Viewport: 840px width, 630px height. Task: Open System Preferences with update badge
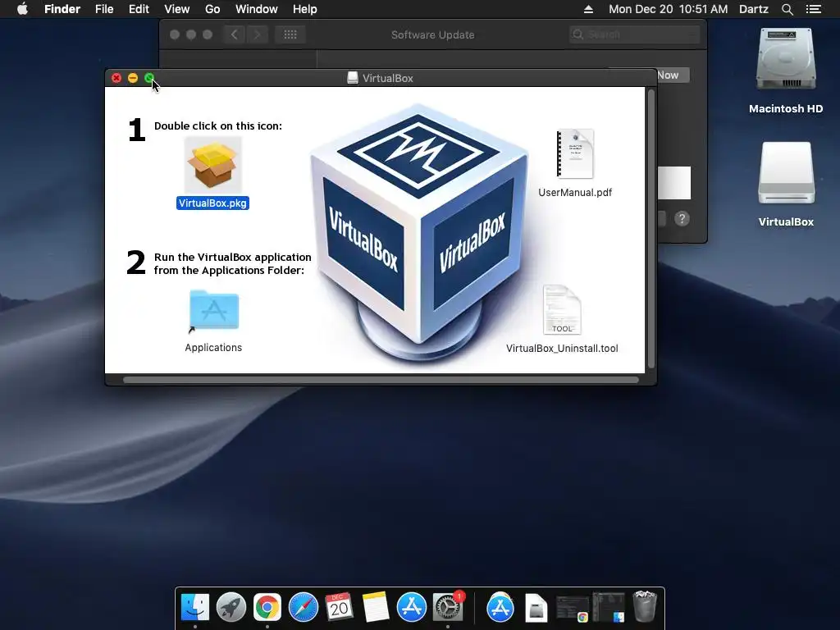tap(448, 608)
